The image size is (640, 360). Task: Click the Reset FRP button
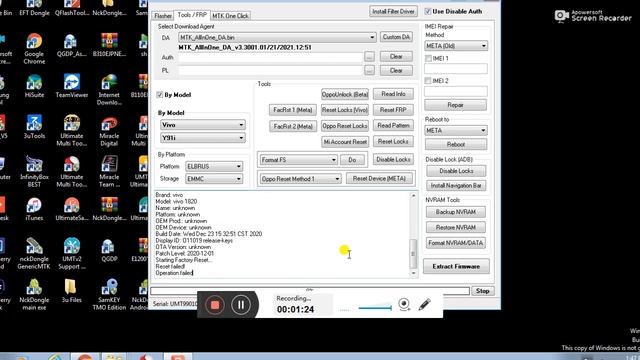tap(393, 110)
